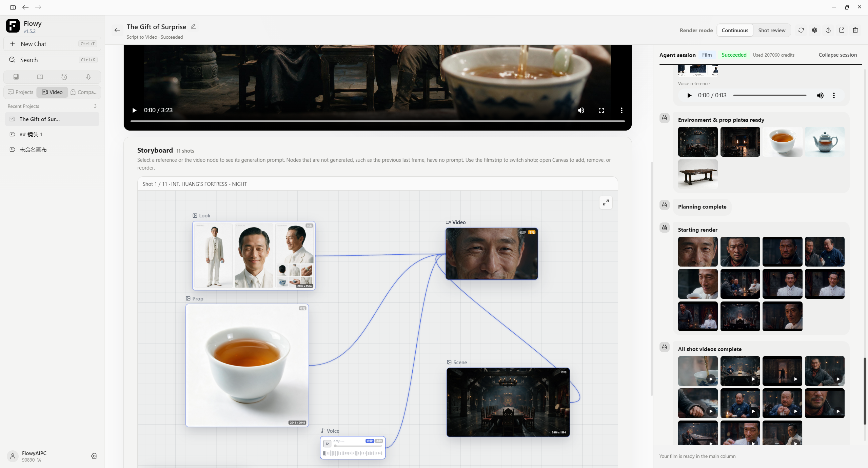Play the main film video
868x468 pixels.
point(134,110)
